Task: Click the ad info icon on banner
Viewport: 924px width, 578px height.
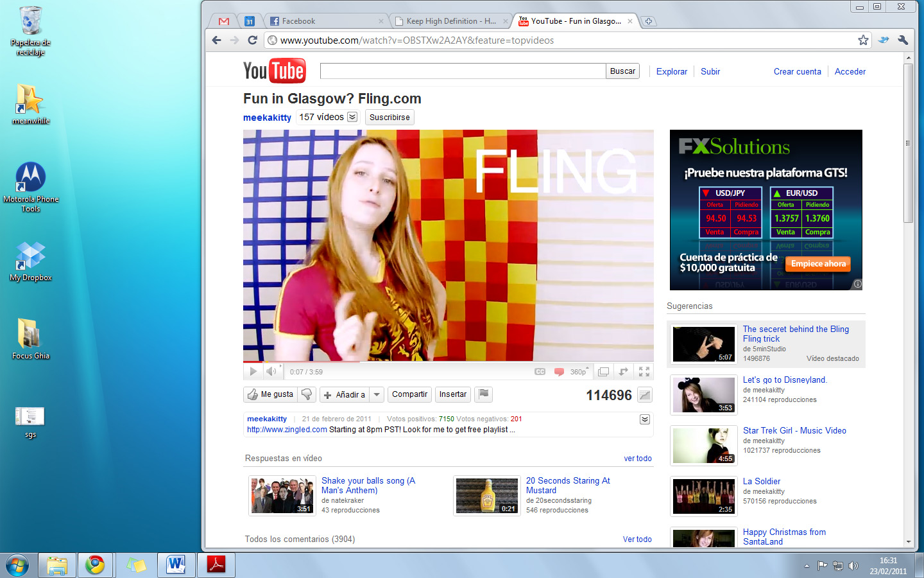Action: pyautogui.click(x=857, y=284)
